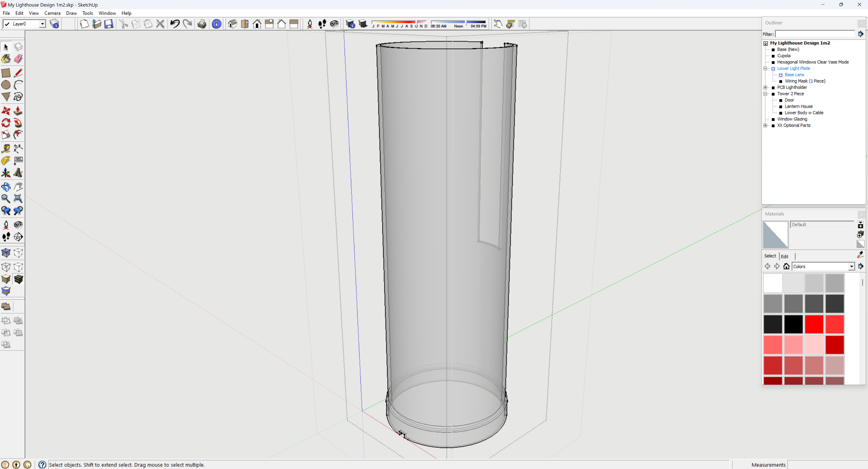
Task: Activate the Circle tool
Action: (6, 85)
